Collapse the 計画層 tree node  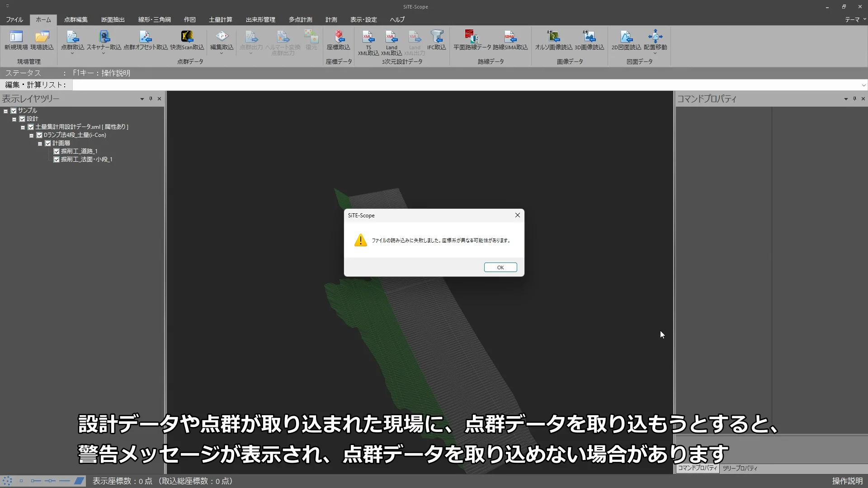coord(40,144)
